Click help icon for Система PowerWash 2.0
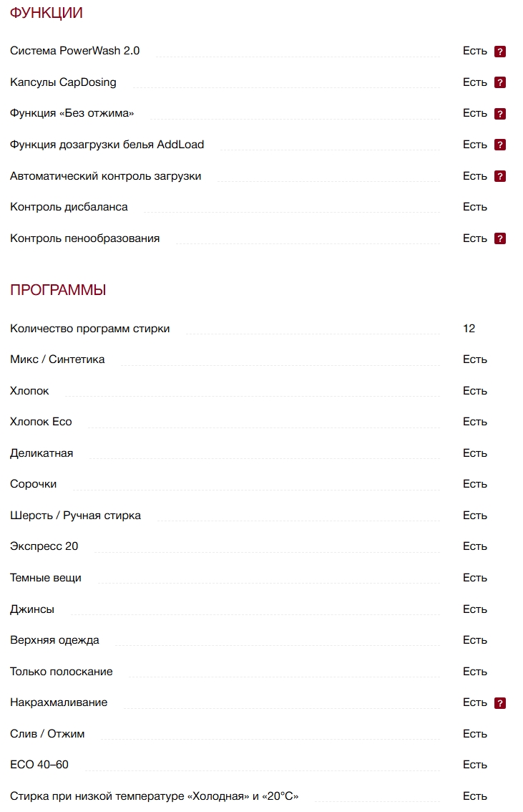 (500, 52)
